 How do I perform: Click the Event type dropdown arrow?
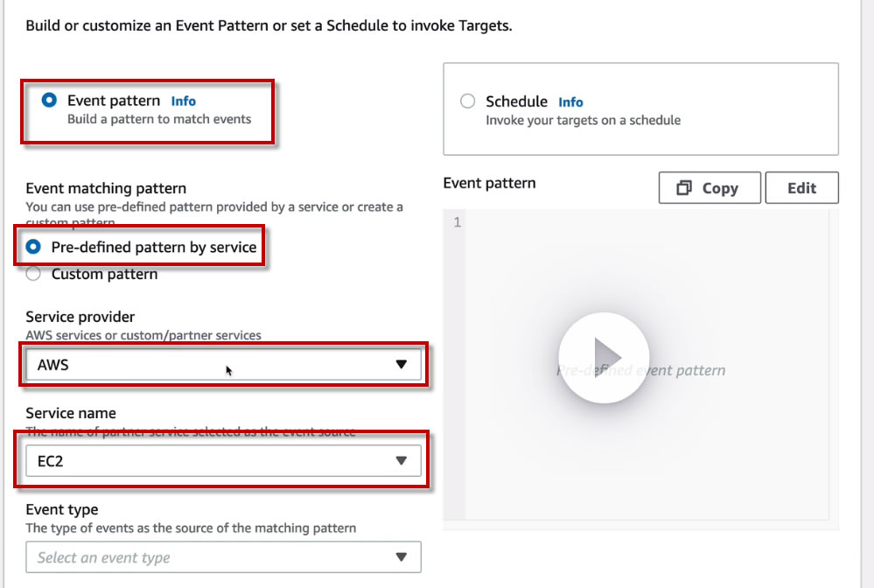402,557
